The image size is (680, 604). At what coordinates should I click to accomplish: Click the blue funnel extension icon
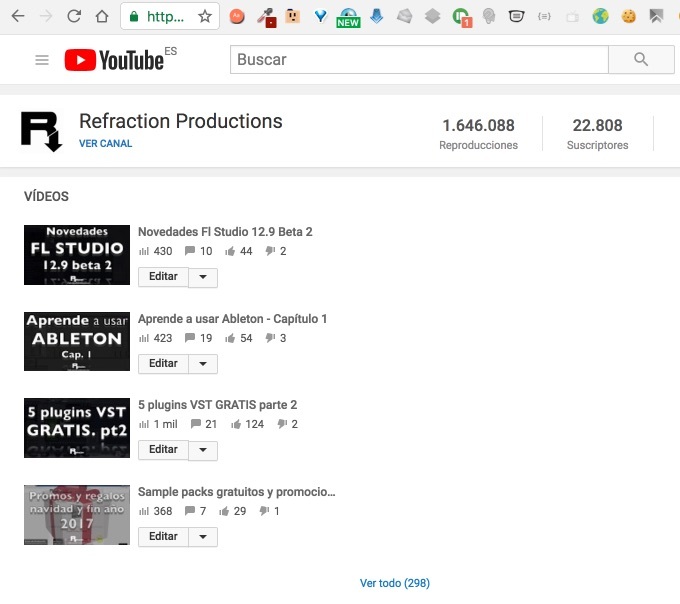point(320,16)
